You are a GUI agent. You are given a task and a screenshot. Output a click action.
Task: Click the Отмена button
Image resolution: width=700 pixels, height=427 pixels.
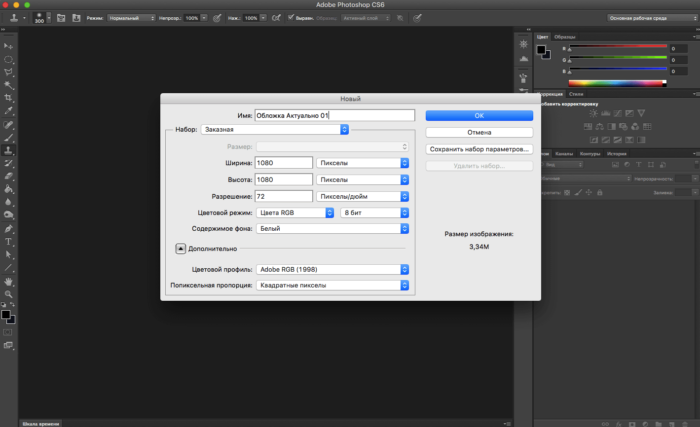(478, 132)
